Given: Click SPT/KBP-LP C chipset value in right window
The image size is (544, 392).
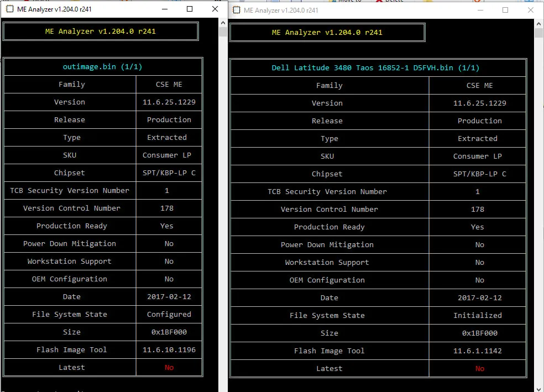Looking at the screenshot, I should coord(479,174).
